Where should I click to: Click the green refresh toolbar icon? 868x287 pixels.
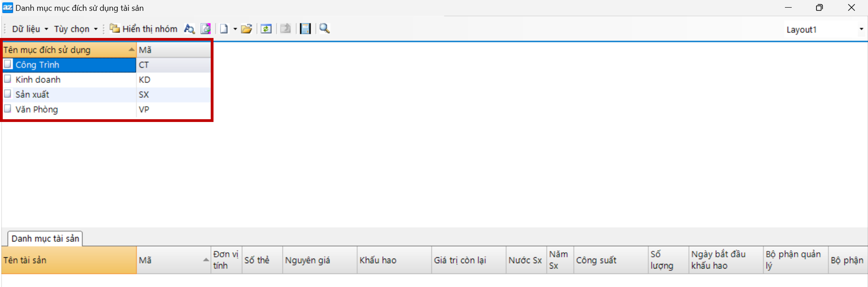point(266,29)
